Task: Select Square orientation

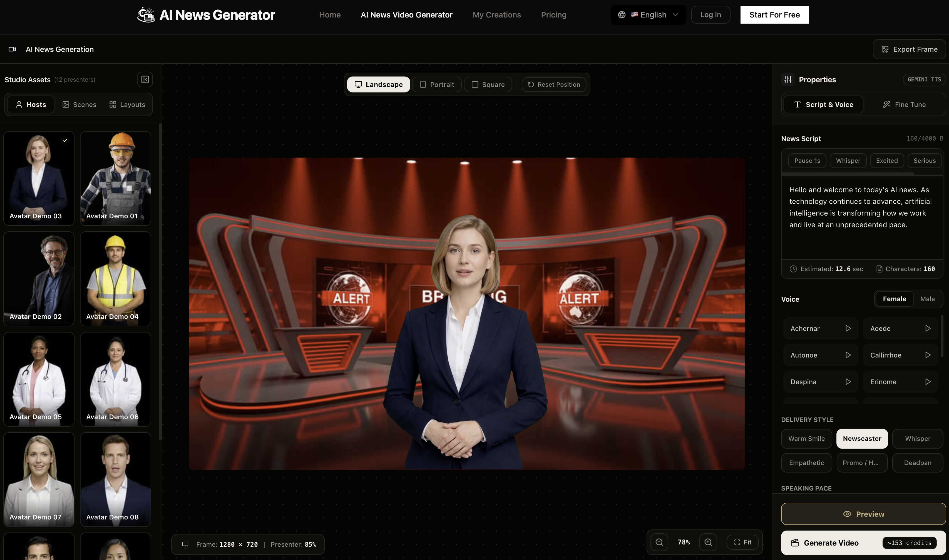Action: (488, 84)
